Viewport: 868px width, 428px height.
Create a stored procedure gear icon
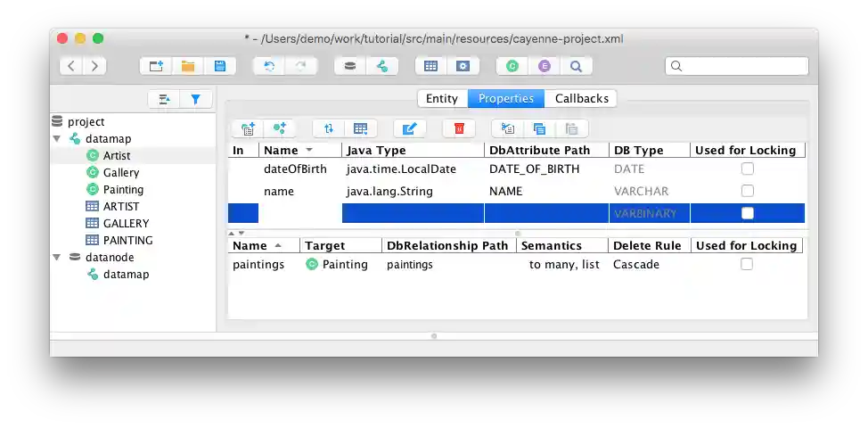coord(463,67)
